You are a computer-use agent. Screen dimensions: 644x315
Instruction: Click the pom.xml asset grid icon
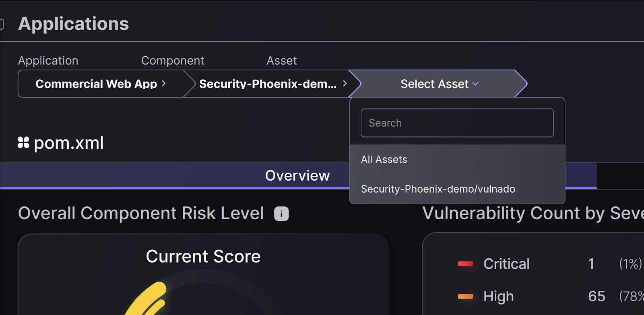tap(23, 143)
